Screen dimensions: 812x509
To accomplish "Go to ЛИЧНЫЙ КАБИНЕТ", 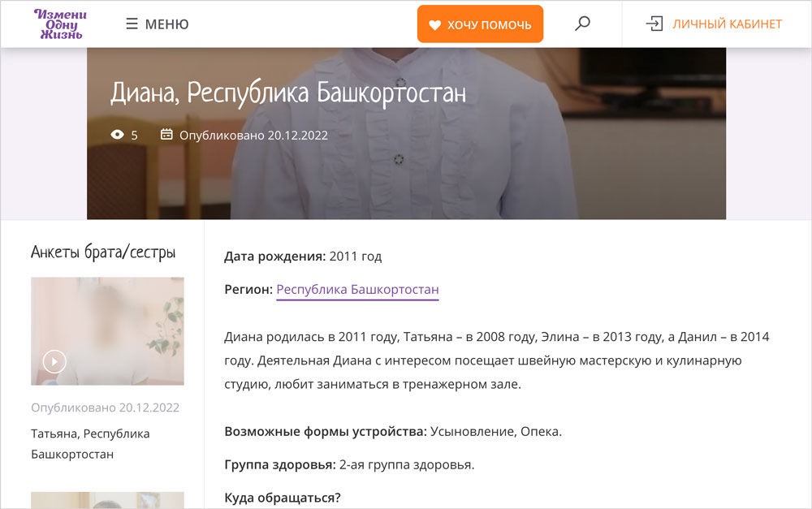I will [x=727, y=24].
